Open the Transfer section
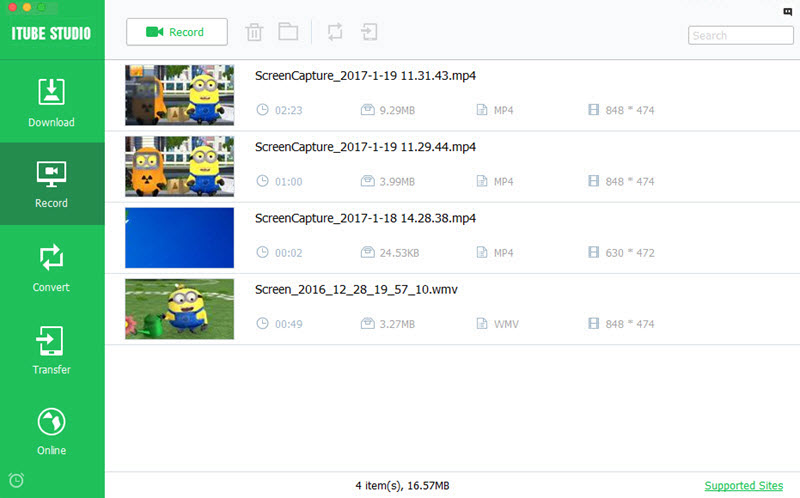800x498 pixels. coord(52,350)
